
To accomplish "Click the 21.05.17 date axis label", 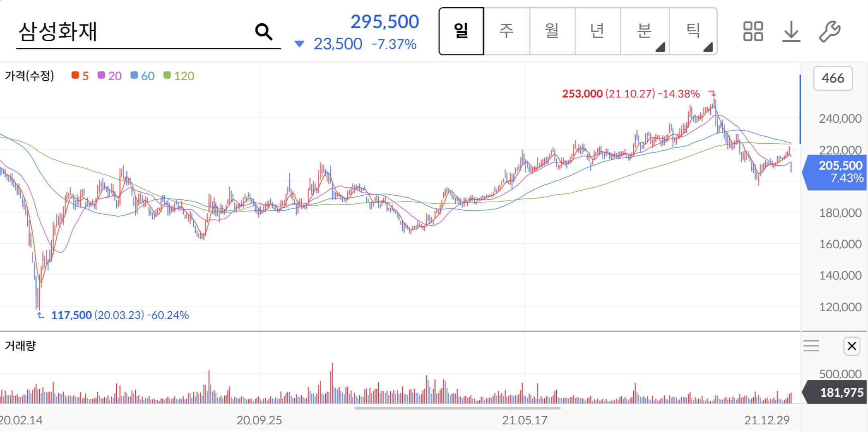I will (x=525, y=420).
